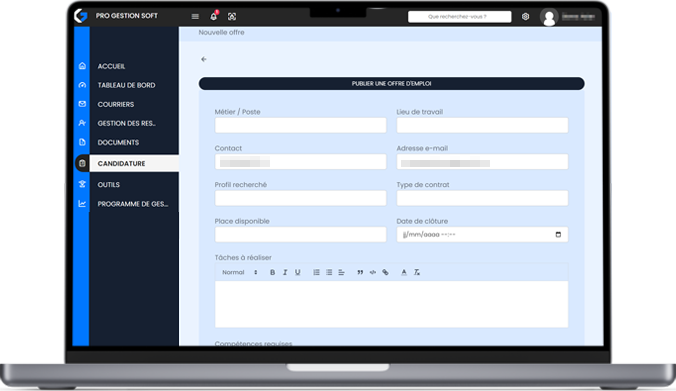This screenshot has width=676, height=391.
Task: Apply italic formatting in editor
Action: (285, 272)
